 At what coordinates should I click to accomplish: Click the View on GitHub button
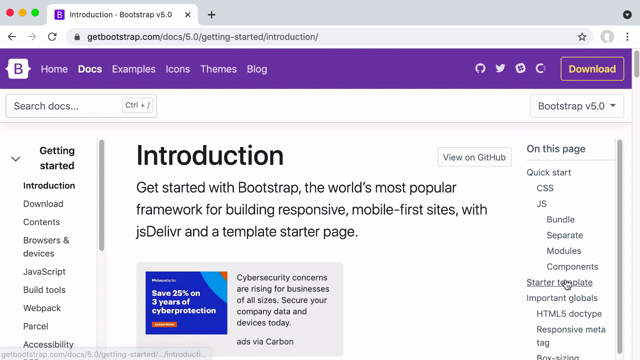[x=474, y=157]
